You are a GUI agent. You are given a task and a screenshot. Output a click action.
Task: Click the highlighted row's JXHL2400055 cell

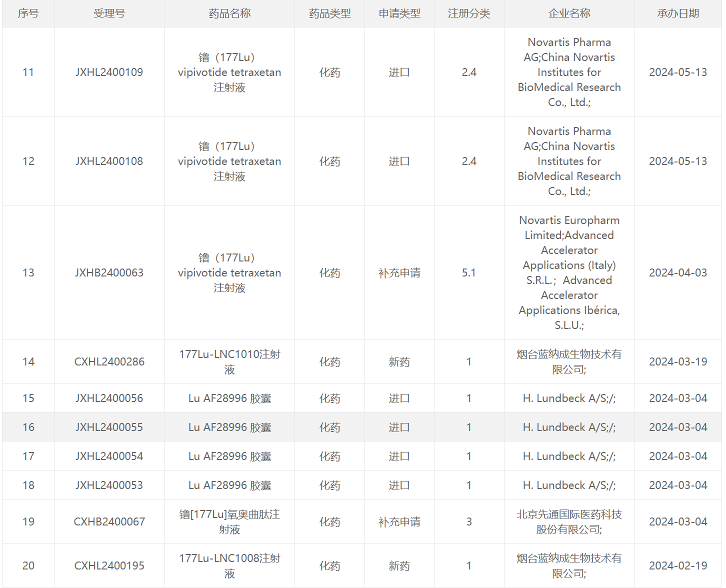(109, 427)
